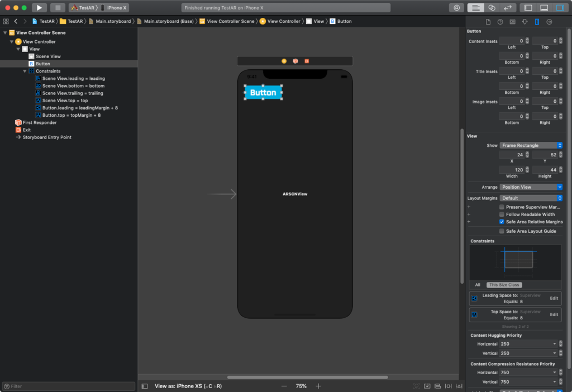Click the Exit icon in scene dock

307,61
